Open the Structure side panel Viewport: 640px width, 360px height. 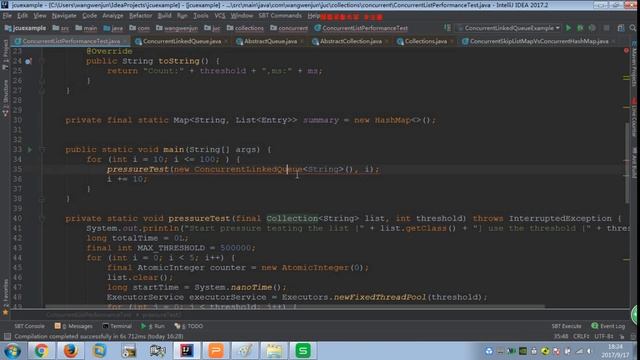[x=5, y=98]
